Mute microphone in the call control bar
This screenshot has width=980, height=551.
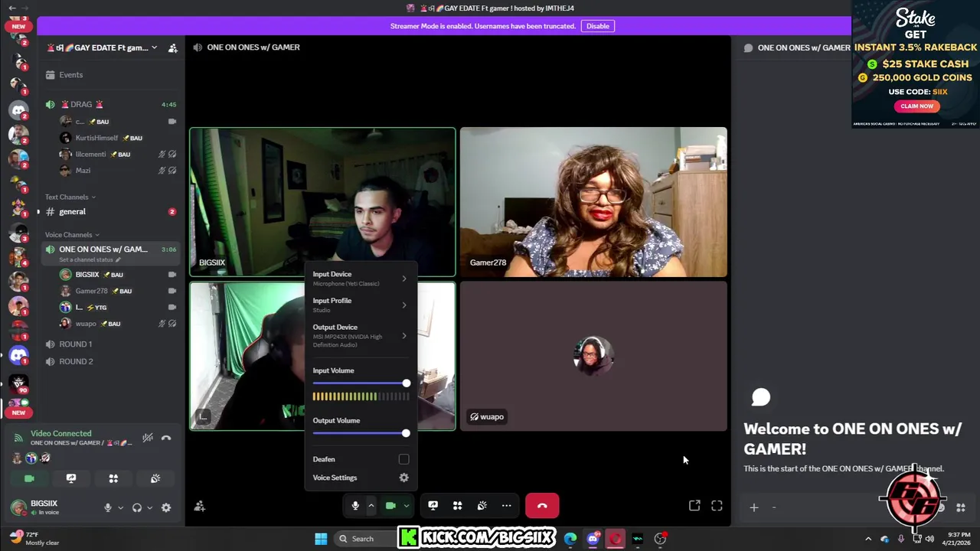[x=355, y=506]
